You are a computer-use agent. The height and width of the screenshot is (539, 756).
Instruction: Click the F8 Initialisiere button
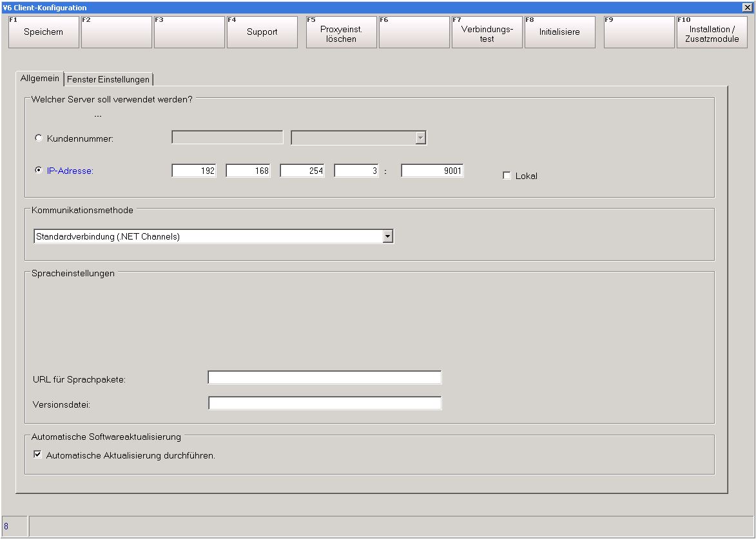tap(559, 32)
